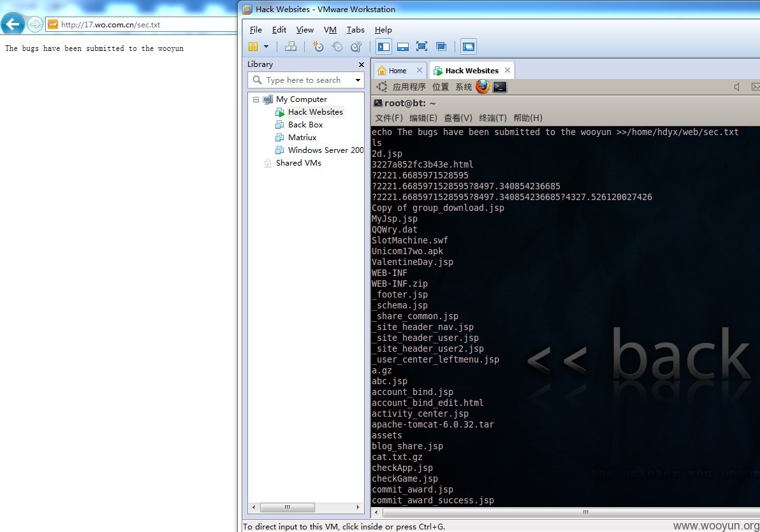This screenshot has width=760, height=532.
Task: Expand the library search filter dropdown
Action: click(x=358, y=80)
